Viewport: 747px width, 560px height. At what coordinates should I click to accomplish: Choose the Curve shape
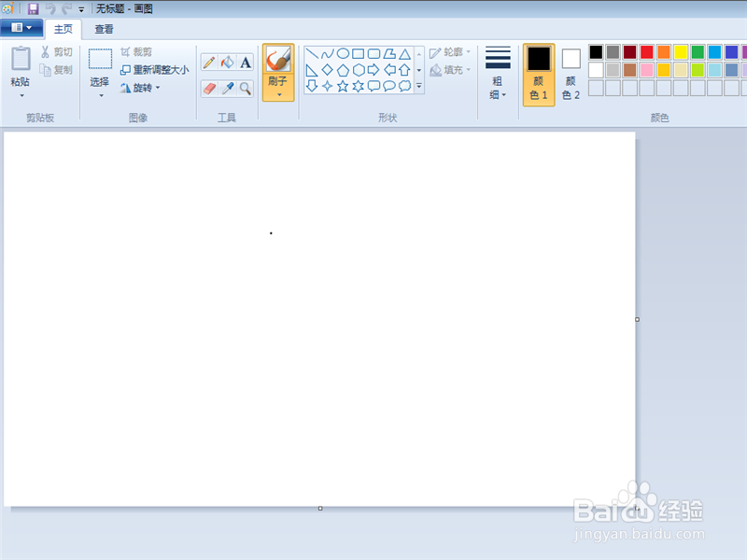click(328, 53)
